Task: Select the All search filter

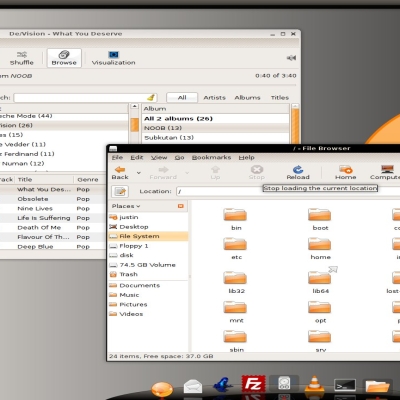Action: (x=182, y=98)
